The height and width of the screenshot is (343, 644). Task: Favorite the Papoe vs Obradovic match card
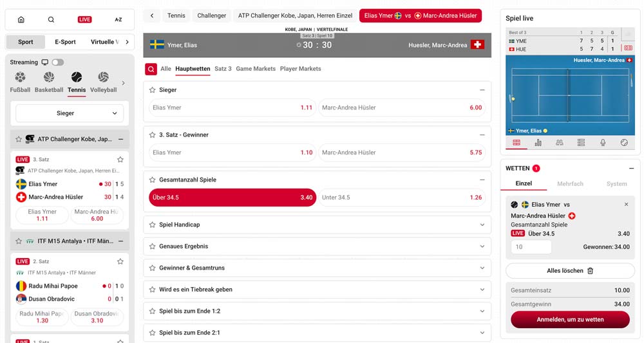tap(120, 261)
